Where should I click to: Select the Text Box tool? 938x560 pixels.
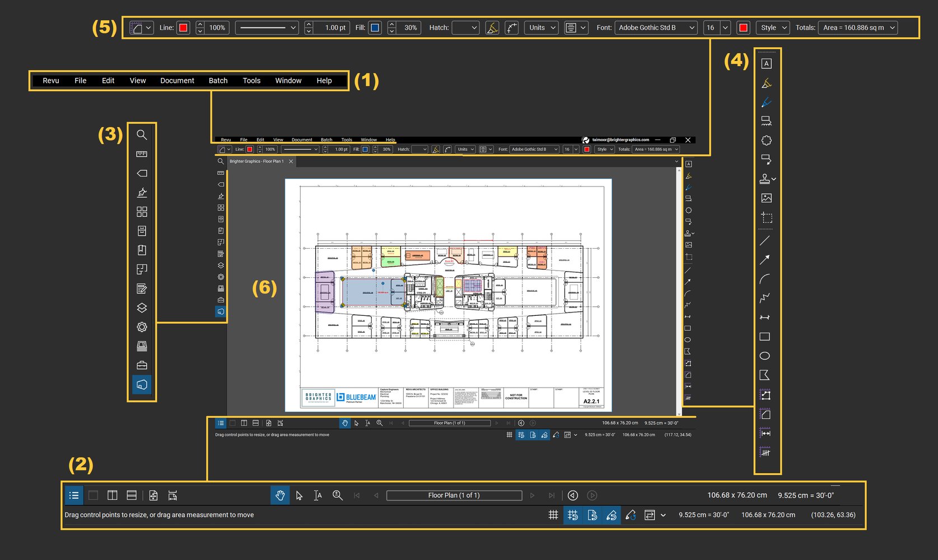click(x=766, y=63)
